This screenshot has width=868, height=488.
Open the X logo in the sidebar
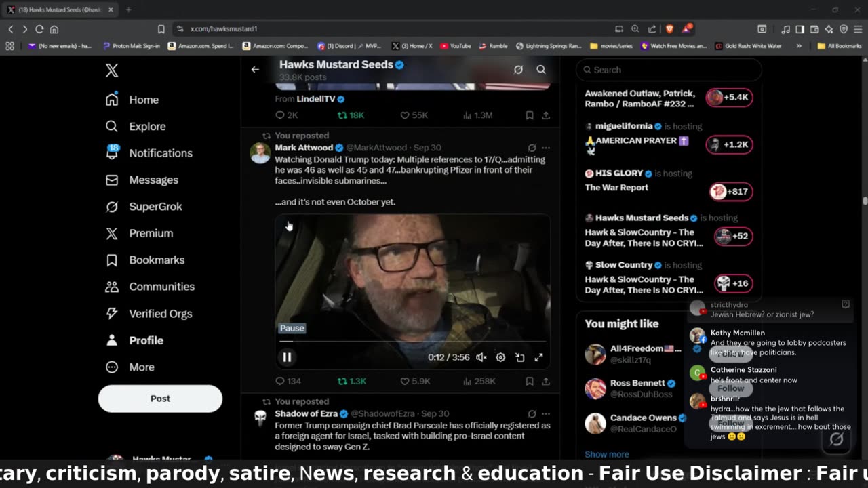point(112,70)
